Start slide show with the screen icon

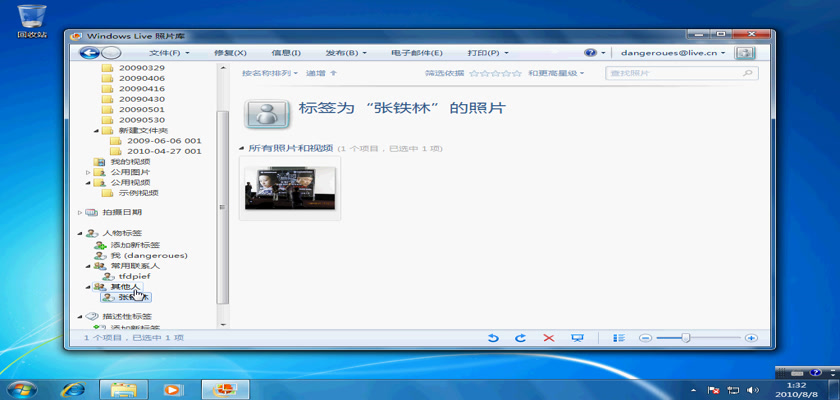coord(577,339)
